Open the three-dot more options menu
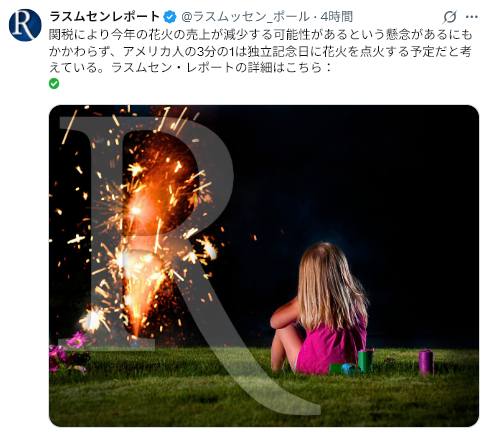Viewport: 486px width, 431px height. (x=472, y=17)
